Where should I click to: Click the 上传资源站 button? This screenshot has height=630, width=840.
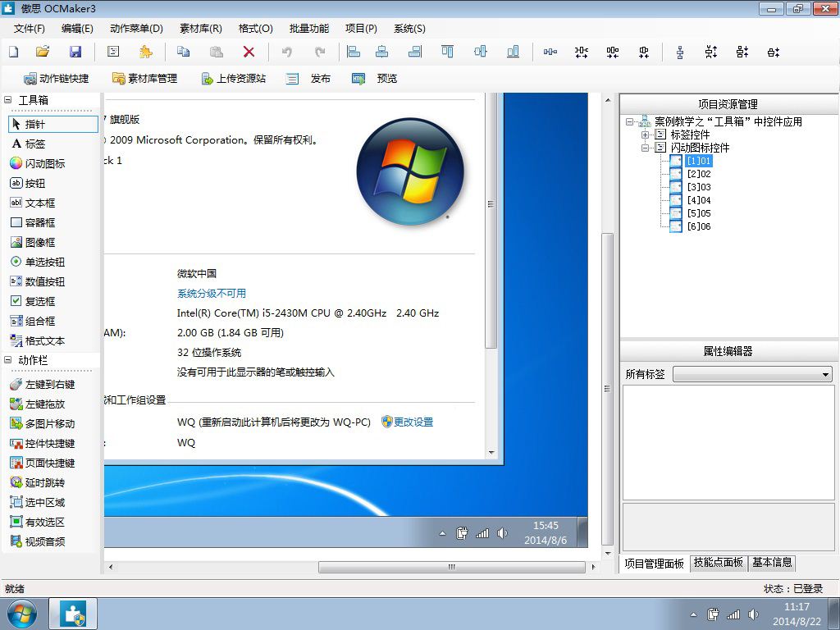coord(233,79)
